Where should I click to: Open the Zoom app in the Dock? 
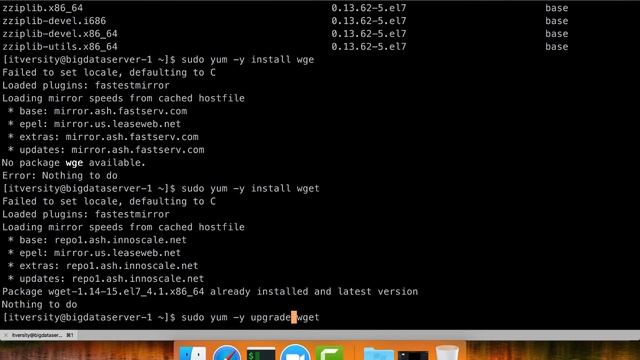coord(295,353)
